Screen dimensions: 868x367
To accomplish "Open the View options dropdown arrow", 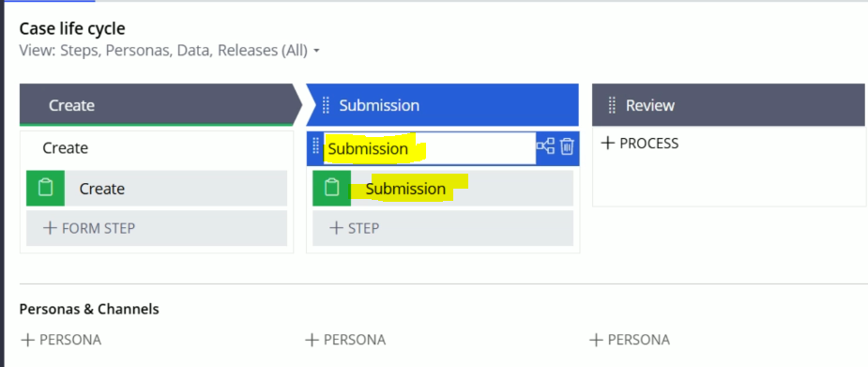I will pos(316,51).
